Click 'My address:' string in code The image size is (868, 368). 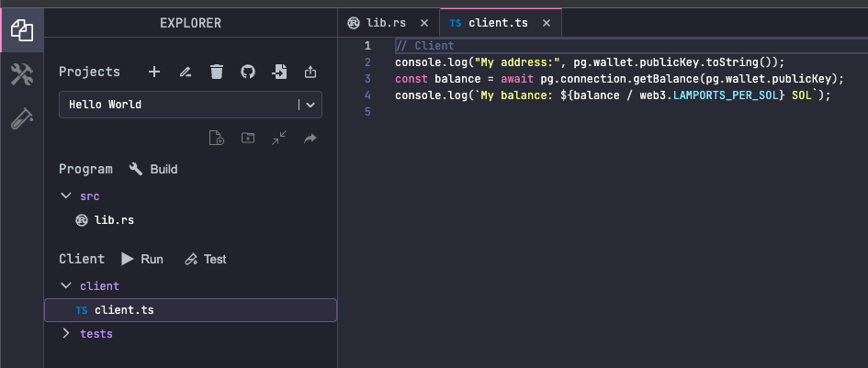click(517, 62)
